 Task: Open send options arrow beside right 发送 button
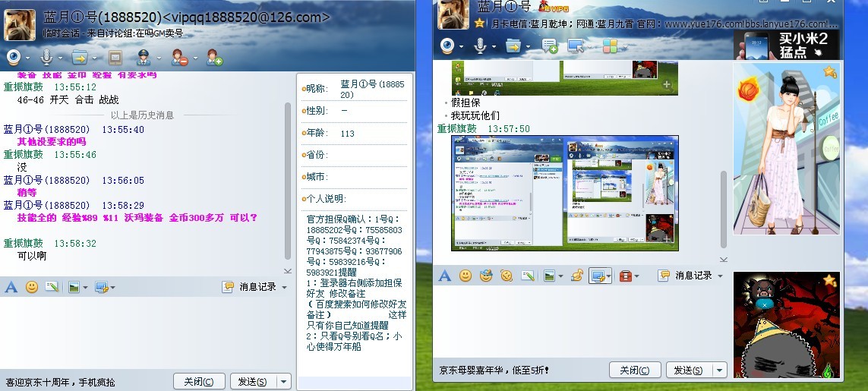(x=719, y=370)
